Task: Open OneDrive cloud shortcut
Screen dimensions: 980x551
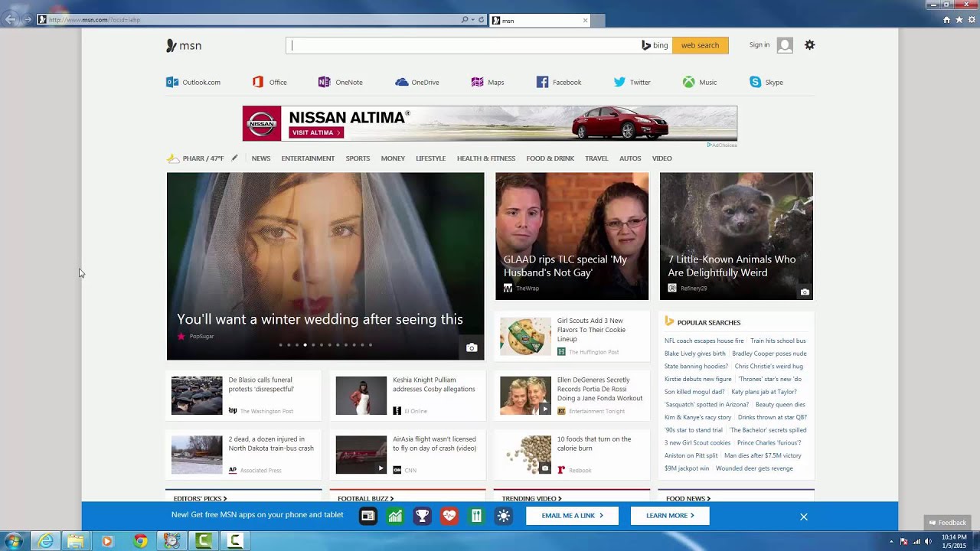Action: pyautogui.click(x=401, y=82)
